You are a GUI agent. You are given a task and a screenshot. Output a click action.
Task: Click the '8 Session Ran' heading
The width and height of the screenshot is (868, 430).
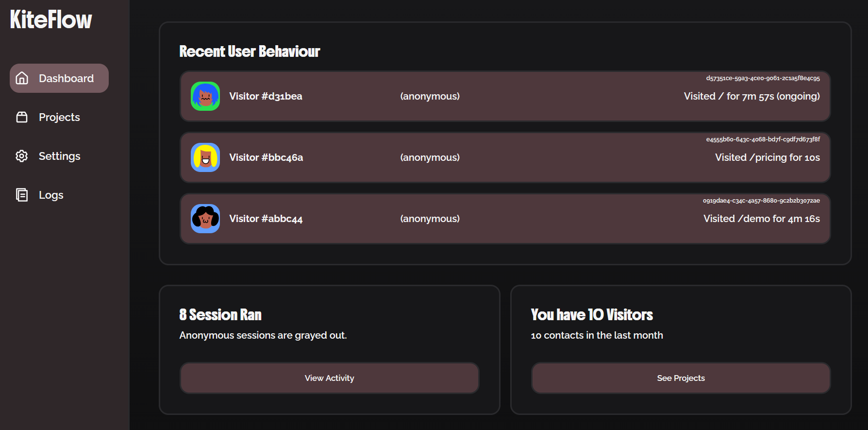click(x=220, y=315)
